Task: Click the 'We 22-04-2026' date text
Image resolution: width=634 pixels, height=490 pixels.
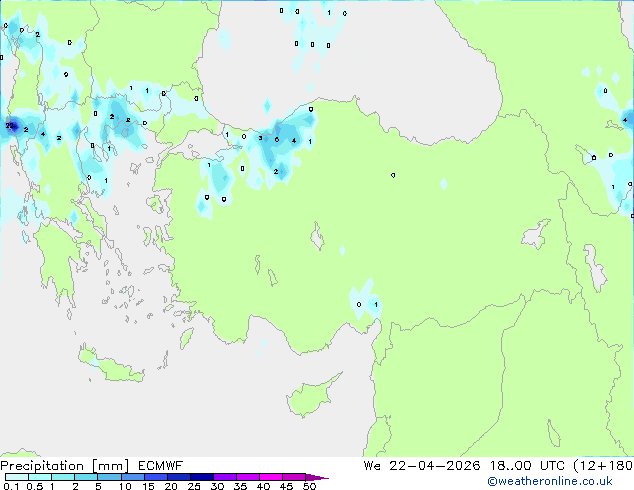Action: [422, 466]
